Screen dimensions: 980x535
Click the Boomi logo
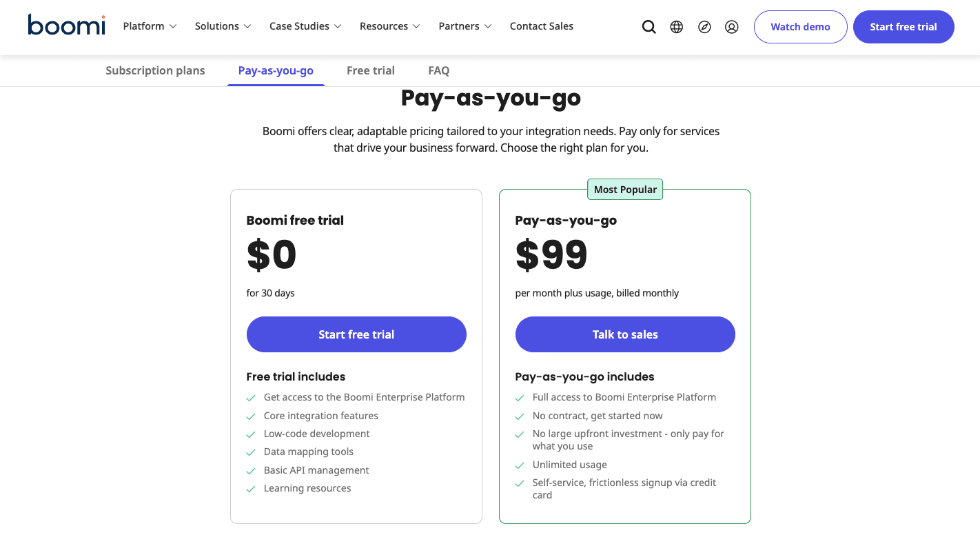click(66, 26)
